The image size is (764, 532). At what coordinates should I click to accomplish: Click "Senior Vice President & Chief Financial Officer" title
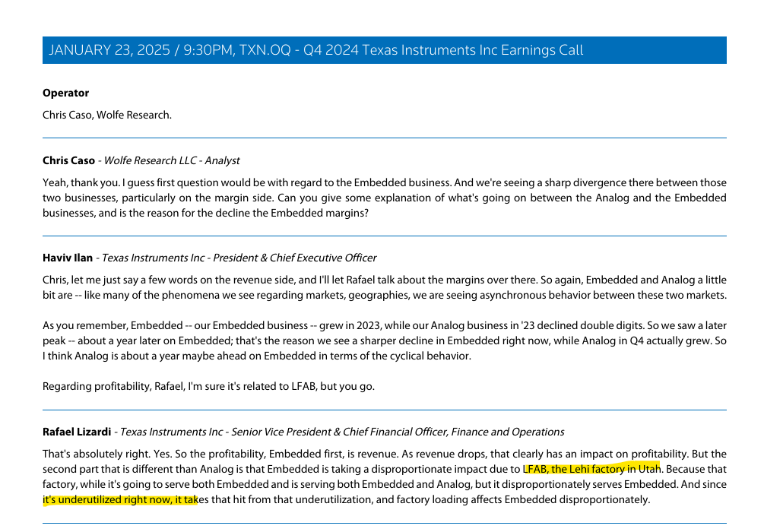point(338,432)
